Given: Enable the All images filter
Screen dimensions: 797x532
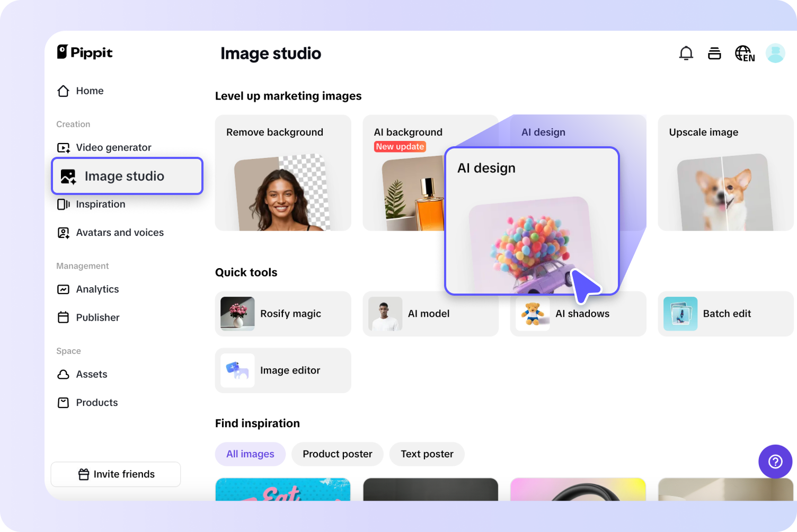Looking at the screenshot, I should click(x=250, y=454).
